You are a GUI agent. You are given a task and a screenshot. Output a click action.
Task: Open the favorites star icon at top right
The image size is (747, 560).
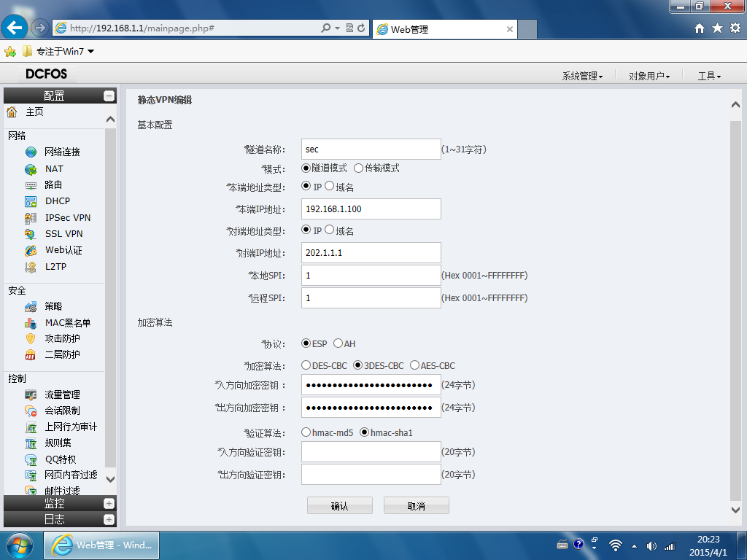pyautogui.click(x=718, y=28)
